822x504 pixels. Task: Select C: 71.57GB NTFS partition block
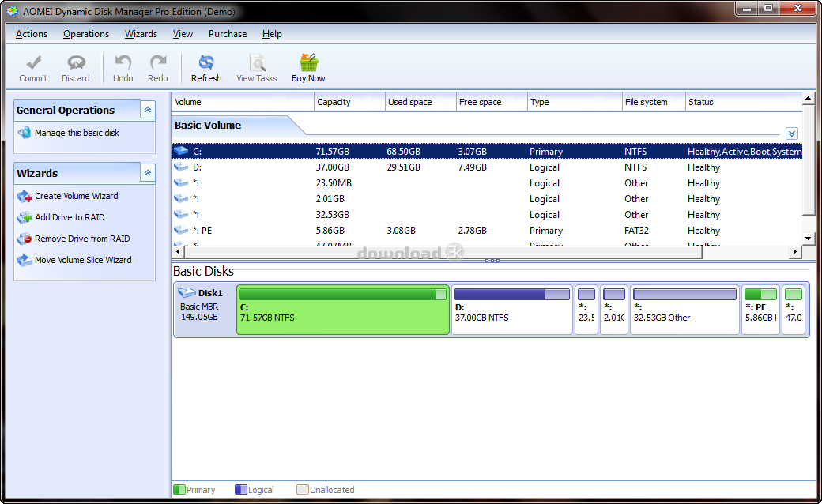tap(343, 310)
